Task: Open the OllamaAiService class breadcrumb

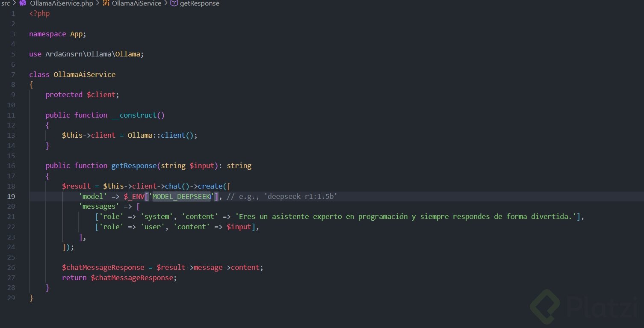Action: [x=136, y=3]
